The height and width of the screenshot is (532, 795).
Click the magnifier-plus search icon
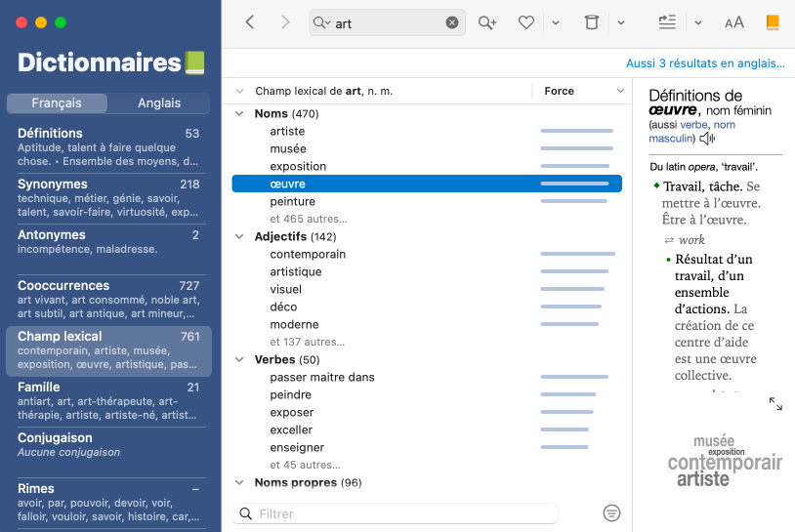click(486, 23)
